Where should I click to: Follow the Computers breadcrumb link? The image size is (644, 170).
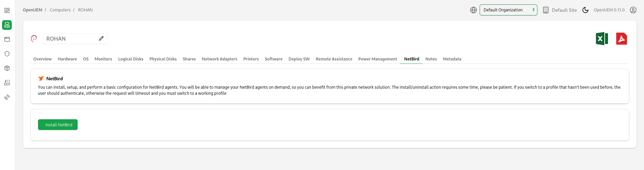tap(60, 10)
